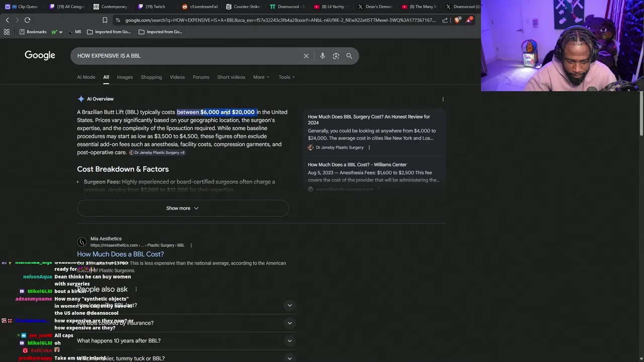
Task: Open options for Dr Jeneby source
Action: (369, 147)
